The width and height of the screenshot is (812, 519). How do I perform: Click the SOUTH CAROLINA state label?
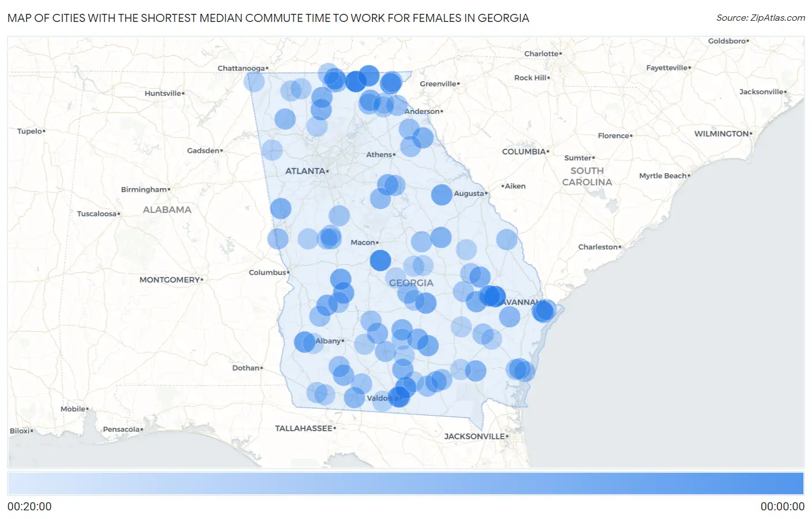pos(587,177)
